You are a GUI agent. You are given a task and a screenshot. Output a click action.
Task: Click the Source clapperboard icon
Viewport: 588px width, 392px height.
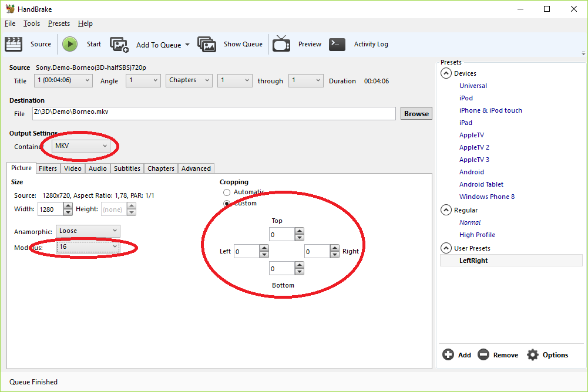coord(13,44)
